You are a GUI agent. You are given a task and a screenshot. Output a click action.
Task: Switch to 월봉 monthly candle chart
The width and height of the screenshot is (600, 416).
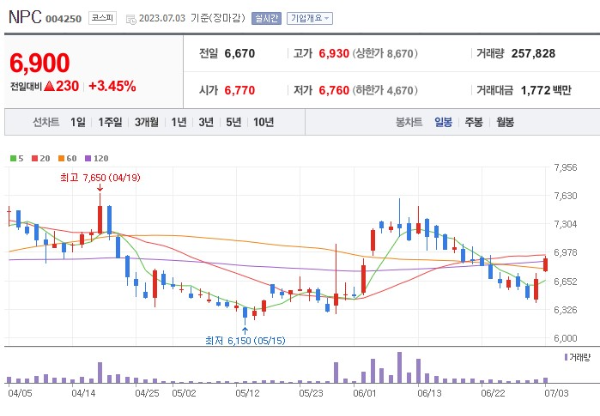(x=505, y=122)
